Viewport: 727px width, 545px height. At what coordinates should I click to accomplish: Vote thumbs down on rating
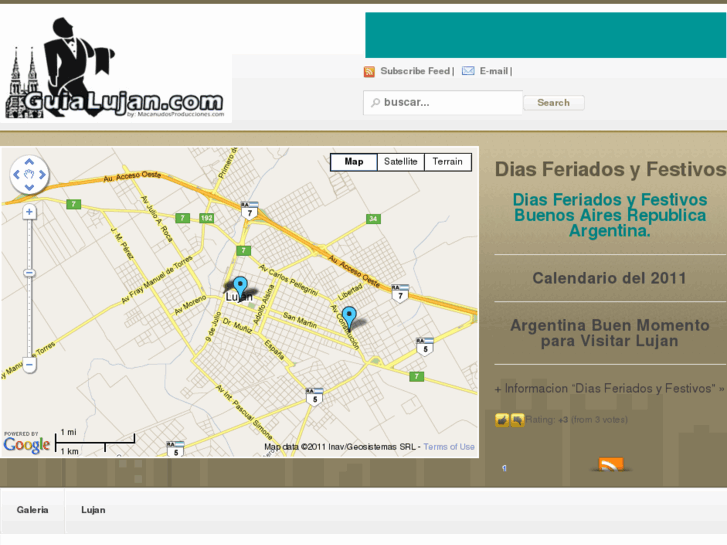click(x=517, y=420)
